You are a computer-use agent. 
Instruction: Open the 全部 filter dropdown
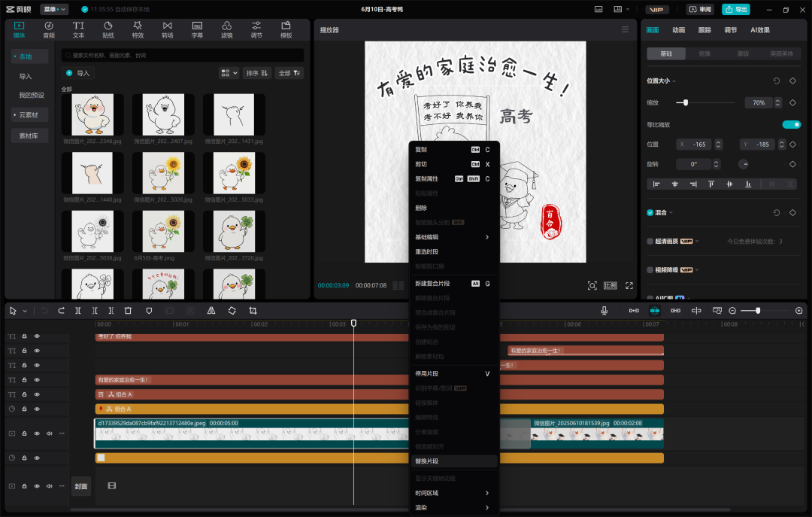point(289,73)
